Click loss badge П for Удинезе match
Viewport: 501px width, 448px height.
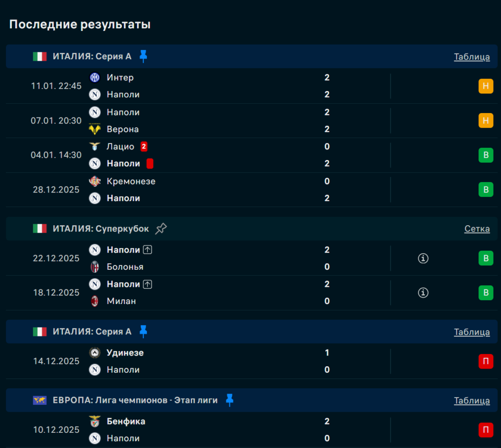point(485,361)
